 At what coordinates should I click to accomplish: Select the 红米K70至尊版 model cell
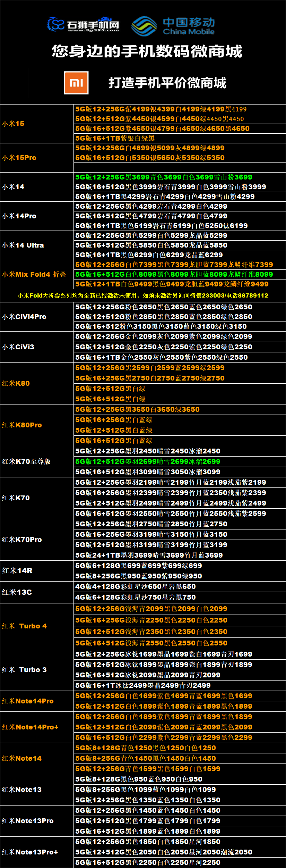tap(37, 461)
